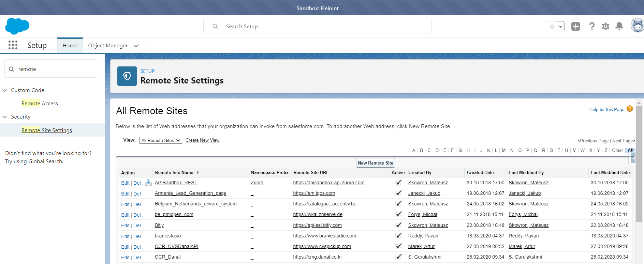Sort by Remote Site URL column
This screenshot has width=644, height=264.
coord(311,173)
